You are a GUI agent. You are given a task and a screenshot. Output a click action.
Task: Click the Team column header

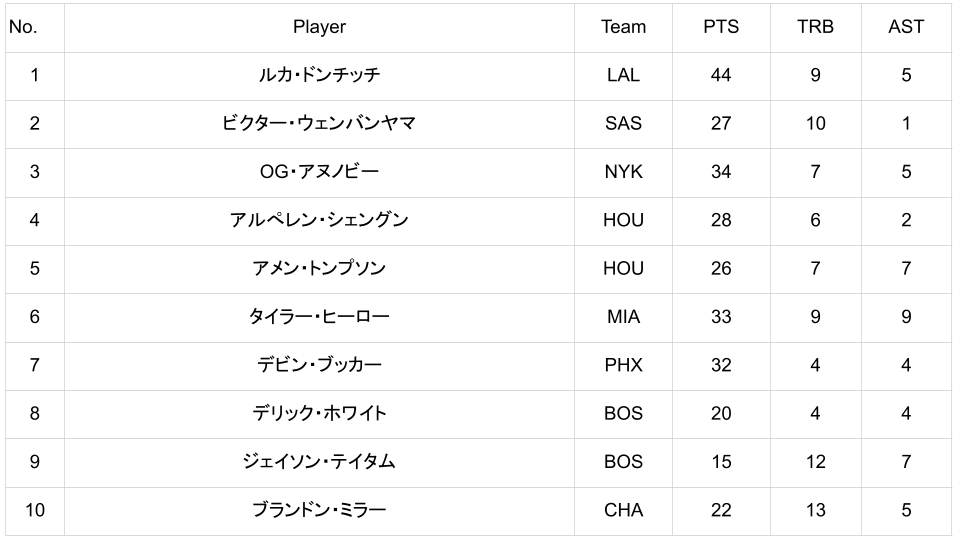click(x=623, y=27)
